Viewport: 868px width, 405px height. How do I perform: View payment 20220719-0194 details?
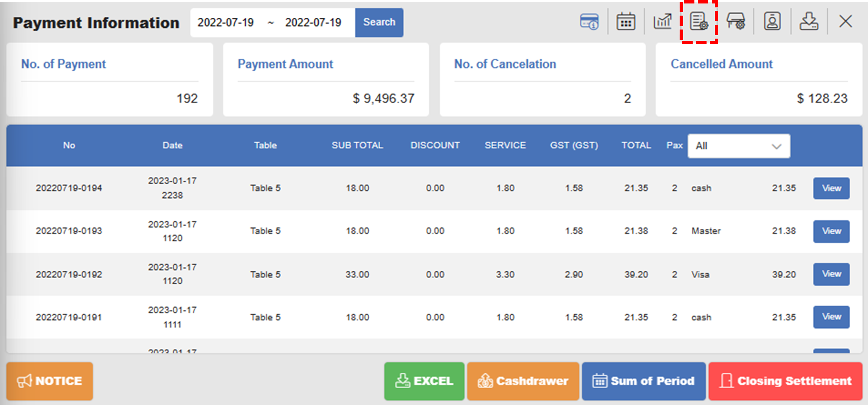coord(831,188)
